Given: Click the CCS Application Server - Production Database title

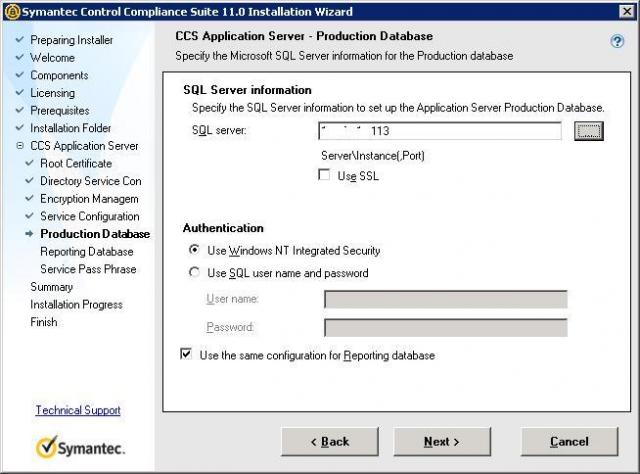Looking at the screenshot, I should (304, 36).
